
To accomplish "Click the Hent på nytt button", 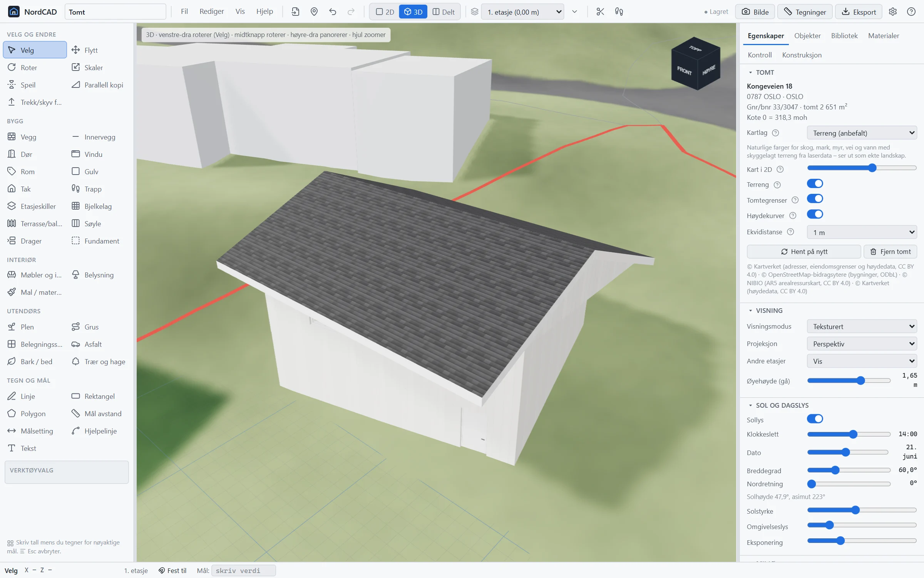I will coord(803,252).
